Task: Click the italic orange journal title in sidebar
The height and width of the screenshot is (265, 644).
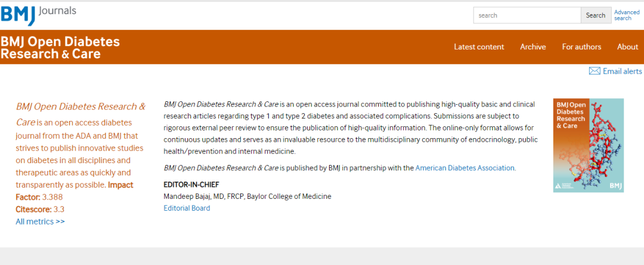Action: [x=80, y=107]
